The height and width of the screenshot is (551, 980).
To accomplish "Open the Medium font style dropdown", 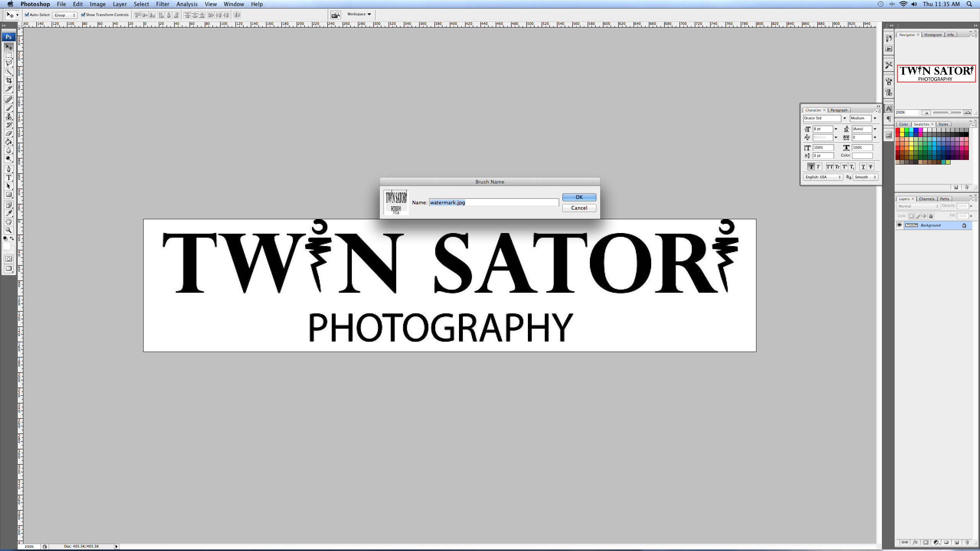I will 875,118.
